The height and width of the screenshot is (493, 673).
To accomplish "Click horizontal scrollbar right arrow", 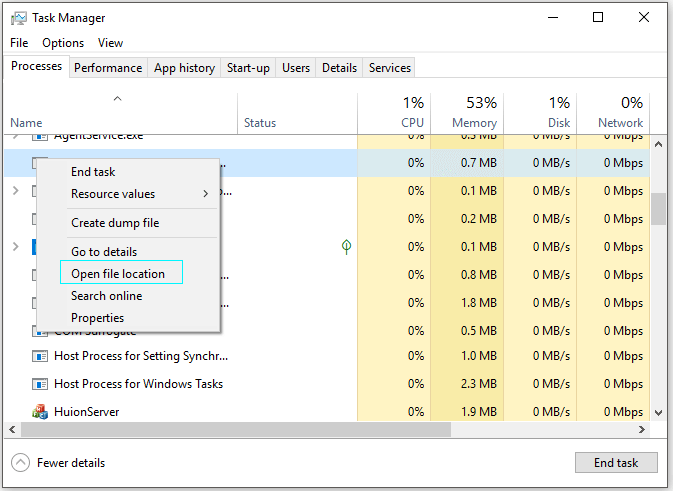I will pos(642,429).
